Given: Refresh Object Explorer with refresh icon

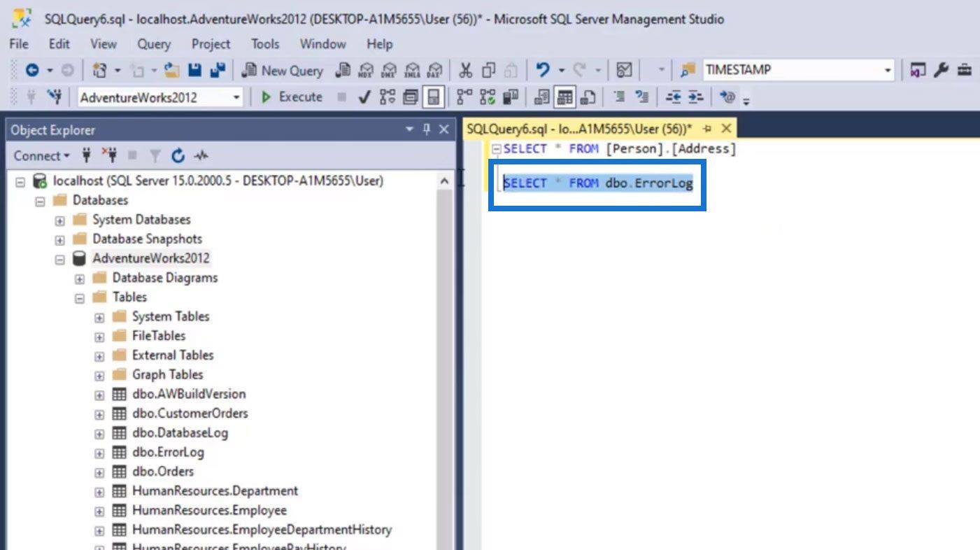Looking at the screenshot, I should [178, 155].
